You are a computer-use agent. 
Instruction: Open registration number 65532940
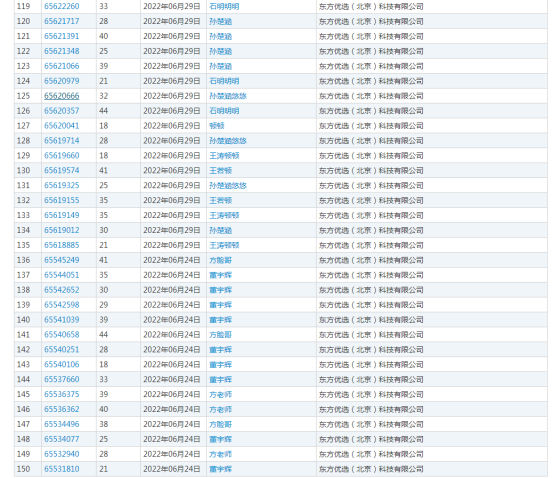pyautogui.click(x=61, y=454)
